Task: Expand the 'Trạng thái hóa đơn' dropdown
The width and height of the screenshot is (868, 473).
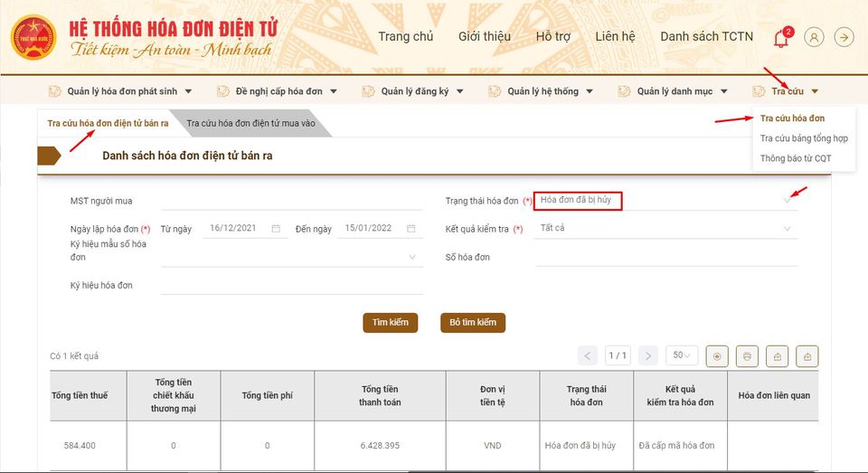Action: click(788, 201)
